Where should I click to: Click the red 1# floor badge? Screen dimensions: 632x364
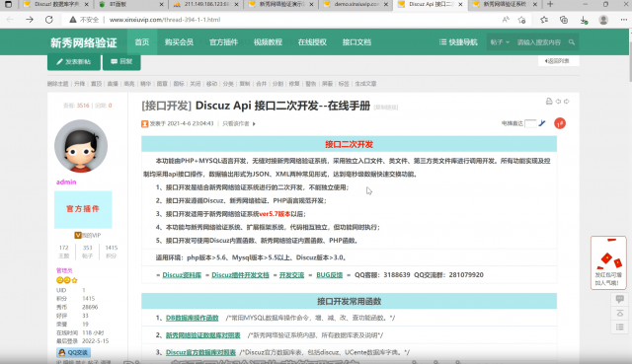[x=560, y=123]
